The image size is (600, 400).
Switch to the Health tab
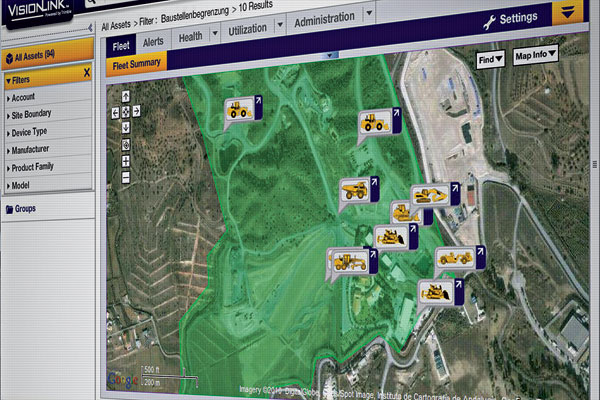click(191, 37)
